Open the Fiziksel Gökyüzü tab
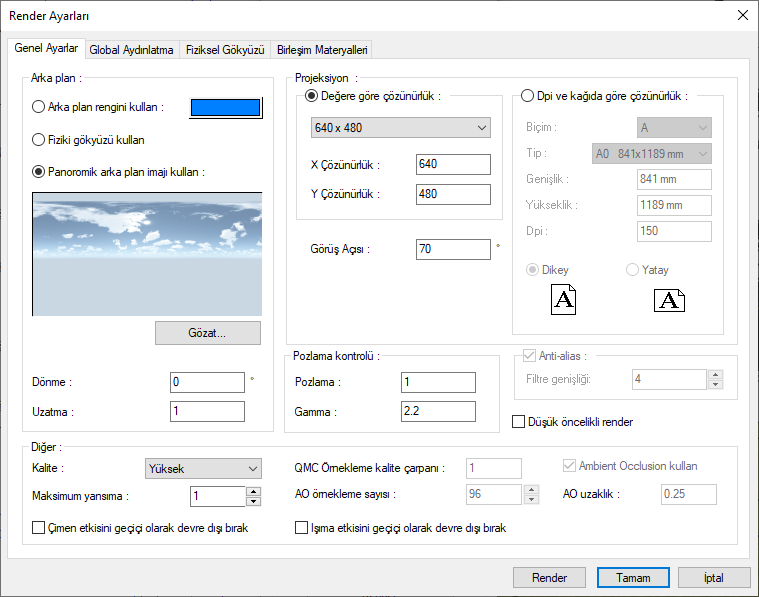The image size is (759, 597). pos(225,50)
